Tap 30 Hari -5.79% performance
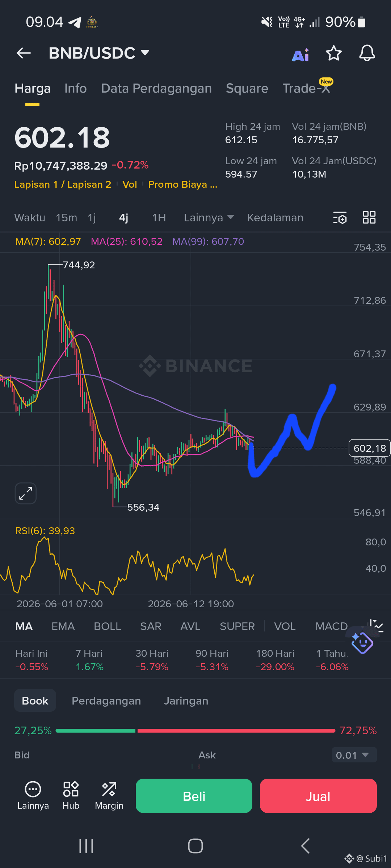 [152, 660]
